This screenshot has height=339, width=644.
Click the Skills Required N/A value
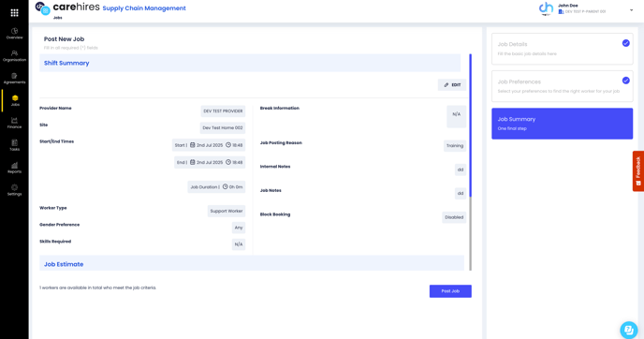[x=239, y=244]
